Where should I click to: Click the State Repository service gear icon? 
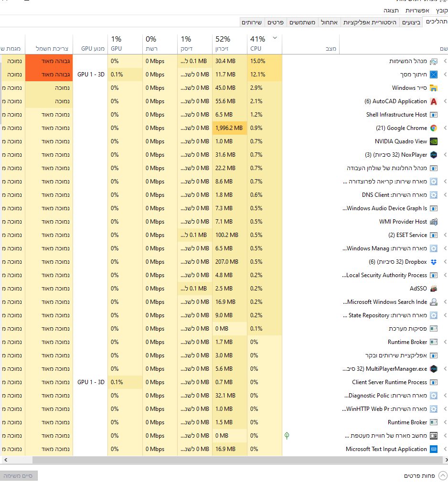tap(434, 315)
